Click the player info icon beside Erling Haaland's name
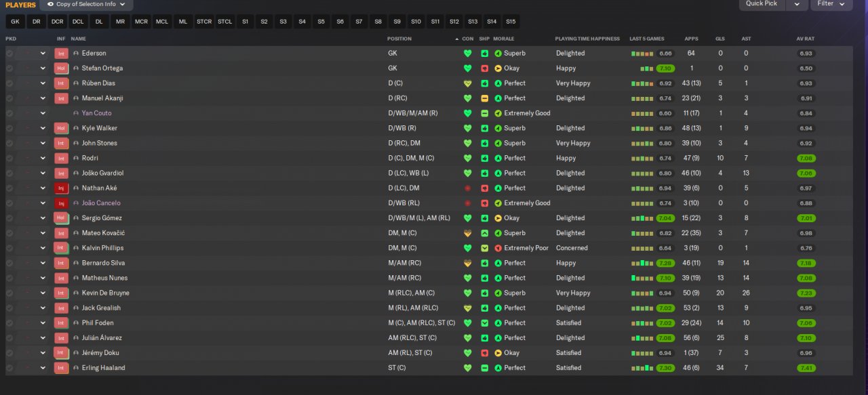Viewport: 868px width, 395px height. tap(76, 368)
